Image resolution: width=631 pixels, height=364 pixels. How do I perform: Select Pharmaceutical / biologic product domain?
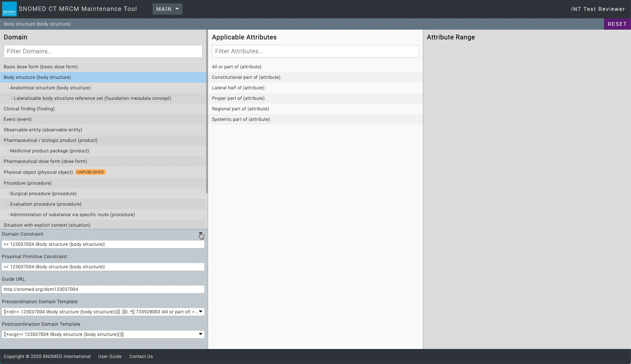coord(103,140)
